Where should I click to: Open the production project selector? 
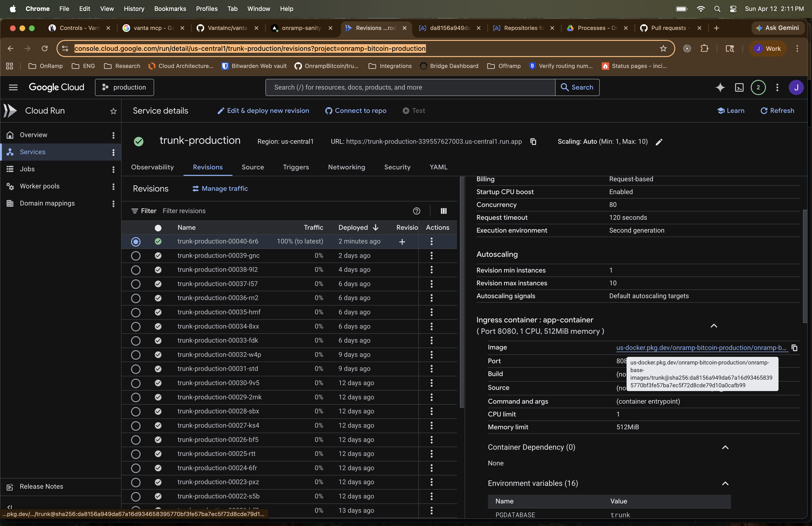coord(124,87)
